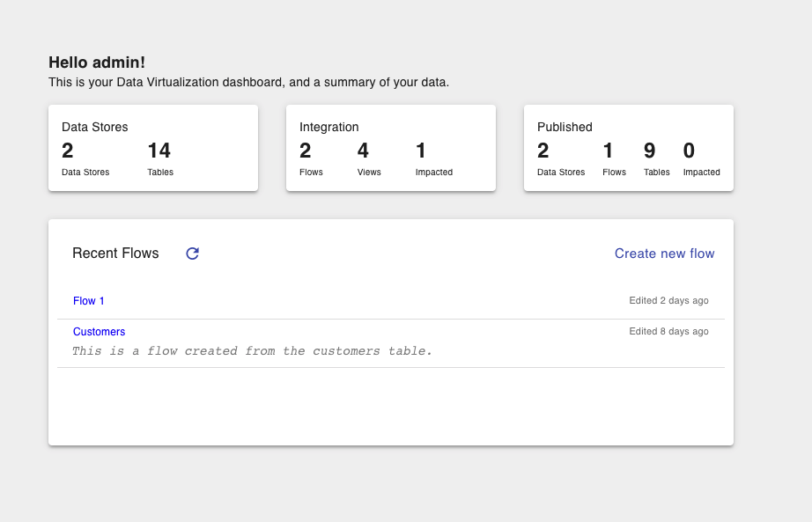Click the Integration card's 2 Flows count
Screen dimensions: 812x522
click(305, 151)
